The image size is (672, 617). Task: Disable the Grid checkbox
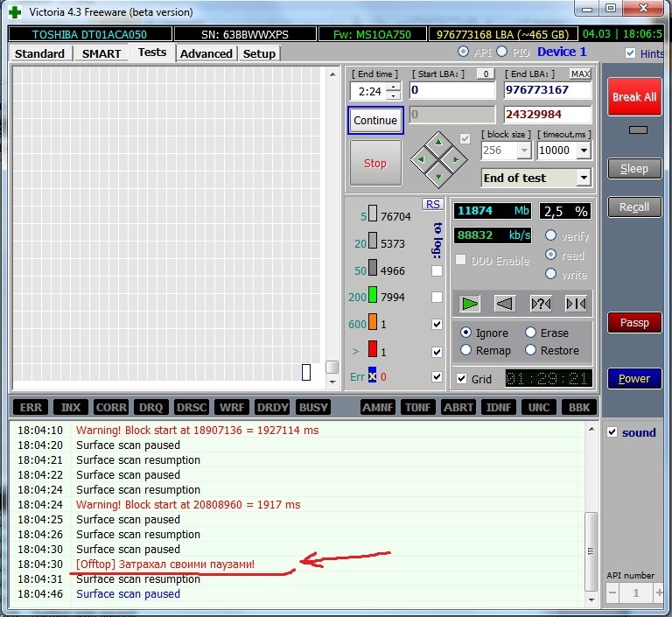point(462,379)
